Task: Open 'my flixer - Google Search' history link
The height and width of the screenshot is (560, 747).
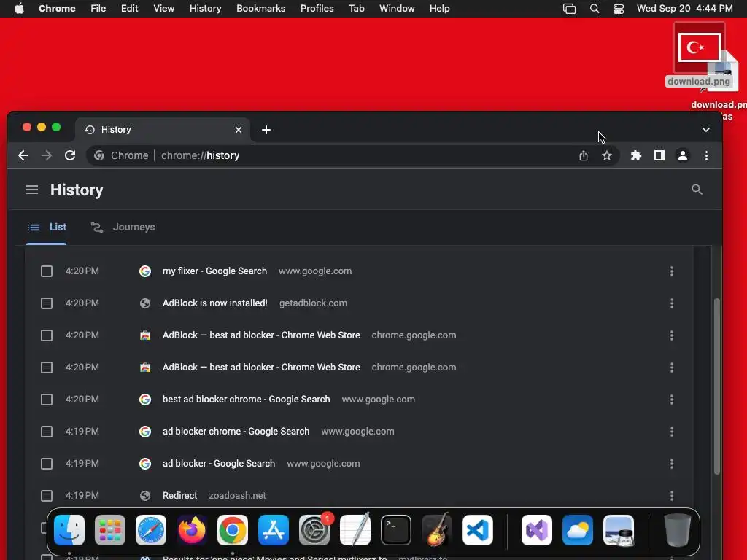Action: 215,271
